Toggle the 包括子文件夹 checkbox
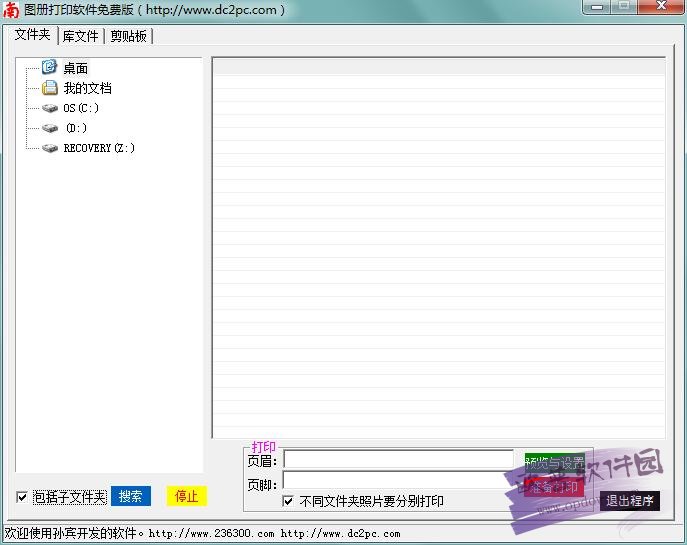687x545 pixels. tap(21, 497)
